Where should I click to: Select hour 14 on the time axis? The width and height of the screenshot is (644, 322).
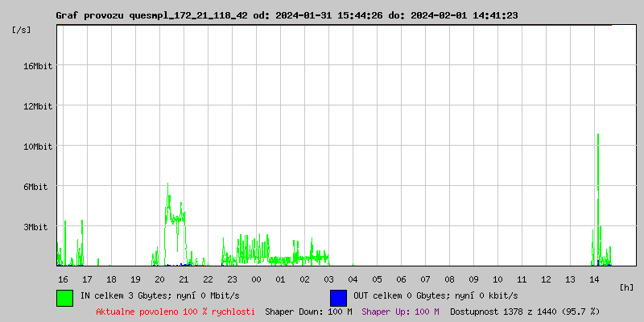click(x=594, y=279)
